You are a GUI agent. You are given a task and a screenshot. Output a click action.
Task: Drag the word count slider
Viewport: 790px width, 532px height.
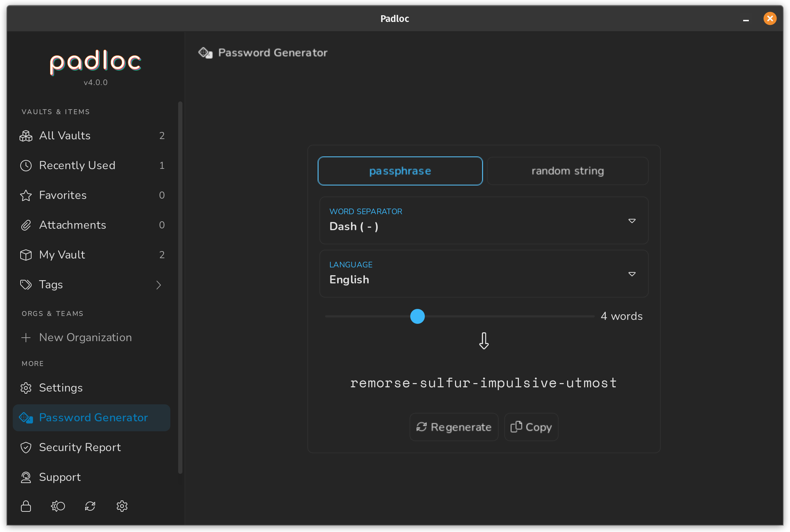click(418, 316)
